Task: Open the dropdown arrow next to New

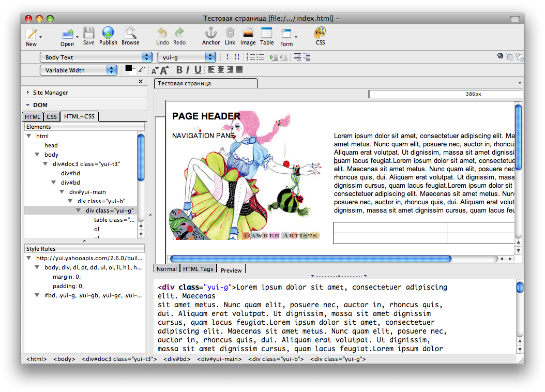Action: [41, 37]
